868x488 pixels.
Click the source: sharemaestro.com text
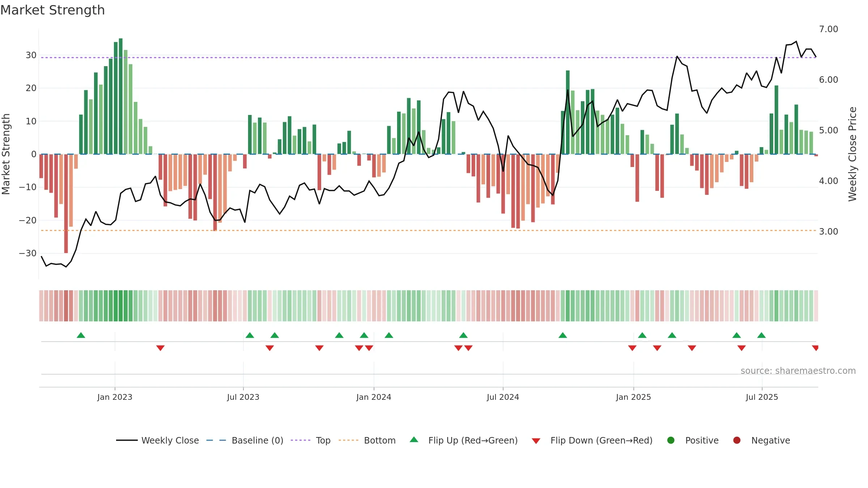(798, 371)
